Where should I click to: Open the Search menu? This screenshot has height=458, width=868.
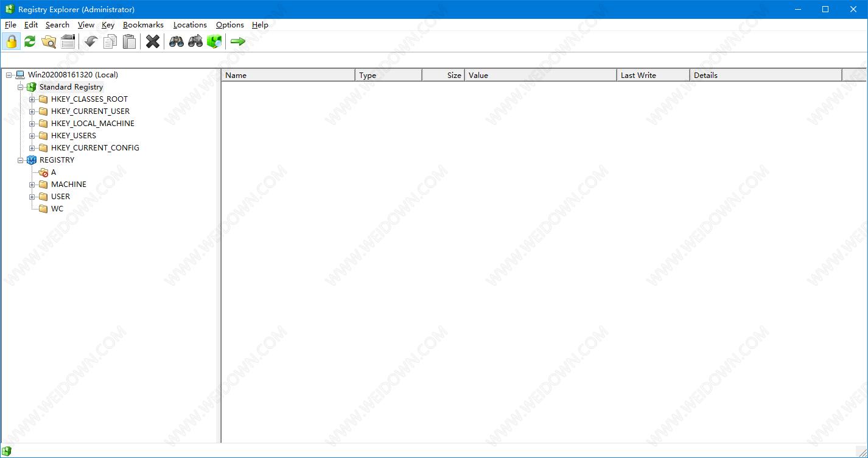57,25
